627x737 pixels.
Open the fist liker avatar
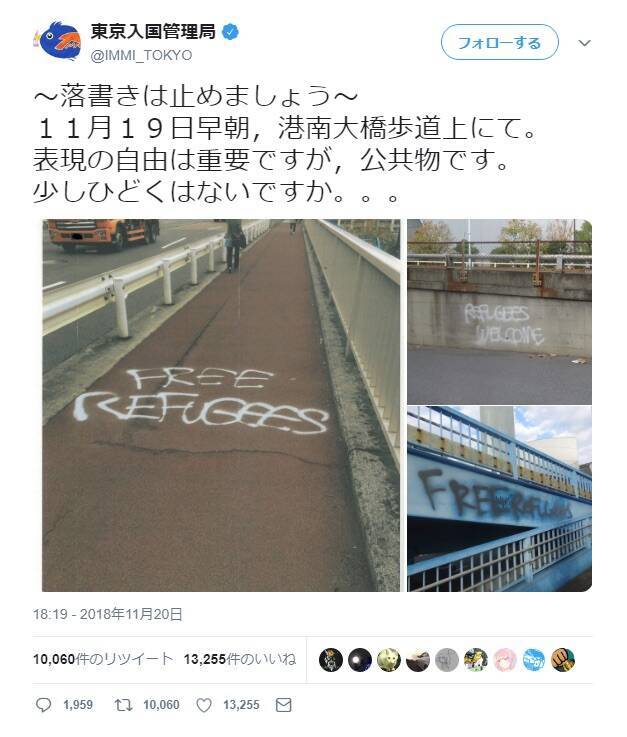pyautogui.click(x=563, y=659)
